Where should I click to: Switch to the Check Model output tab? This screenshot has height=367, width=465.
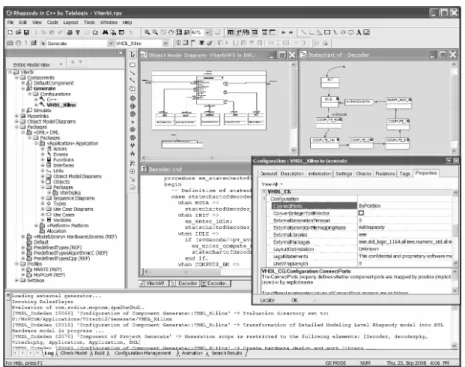(74, 353)
